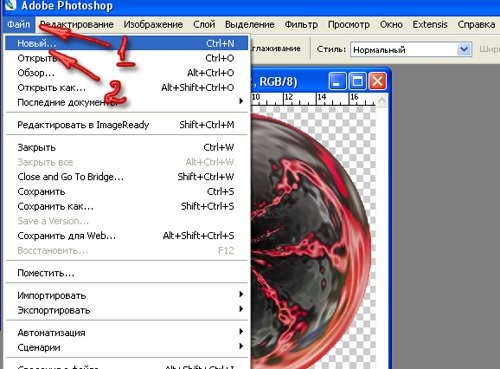Click the document's vertical scrollbar up arrow
The image size is (500, 369).
382,100
